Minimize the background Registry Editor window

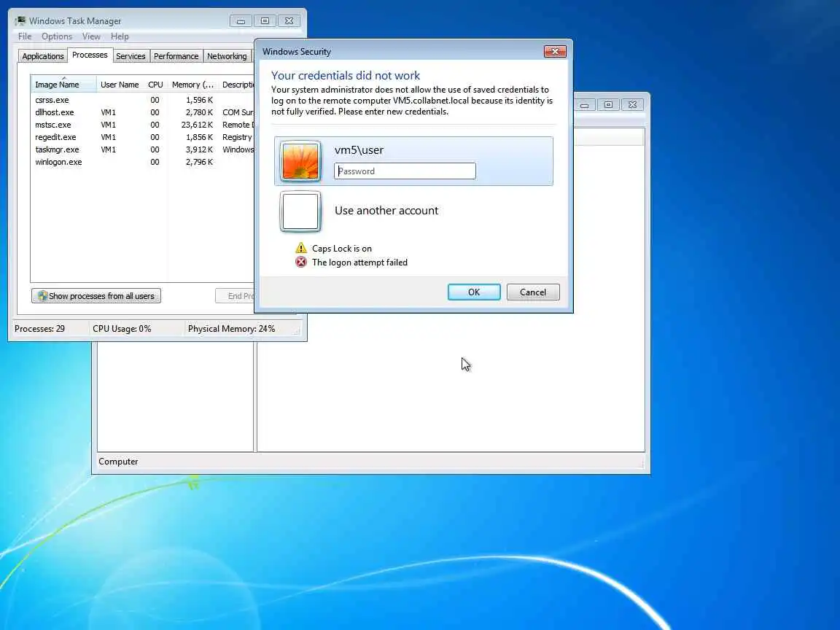[x=585, y=105]
